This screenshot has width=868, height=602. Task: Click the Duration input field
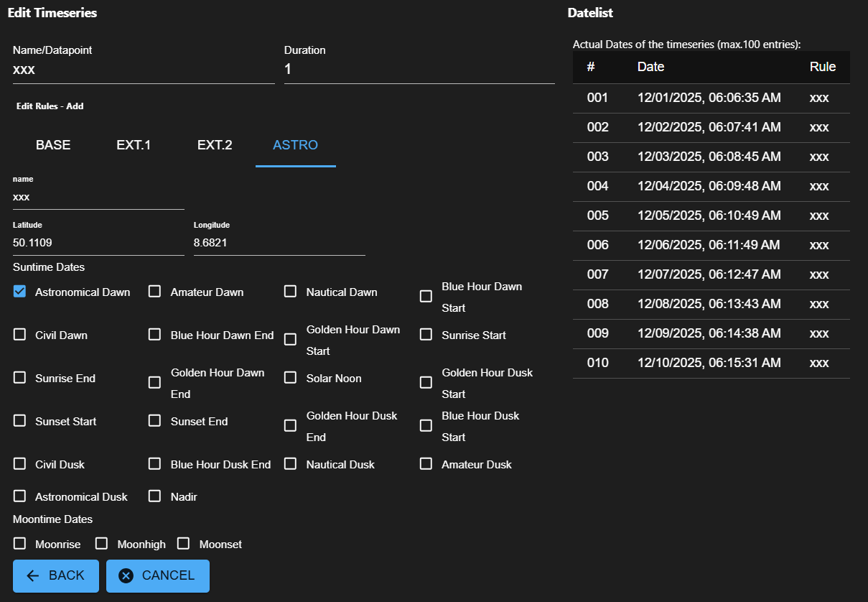click(419, 70)
